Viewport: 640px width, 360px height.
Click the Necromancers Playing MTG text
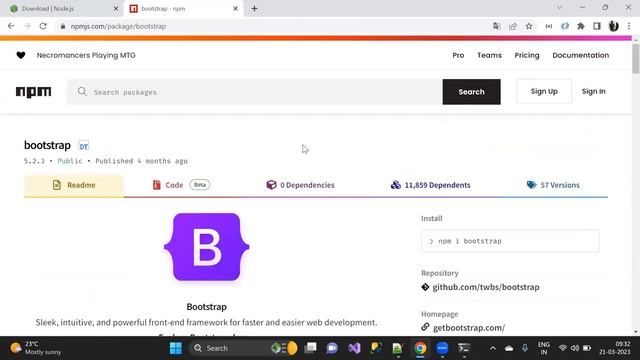pyautogui.click(x=86, y=55)
